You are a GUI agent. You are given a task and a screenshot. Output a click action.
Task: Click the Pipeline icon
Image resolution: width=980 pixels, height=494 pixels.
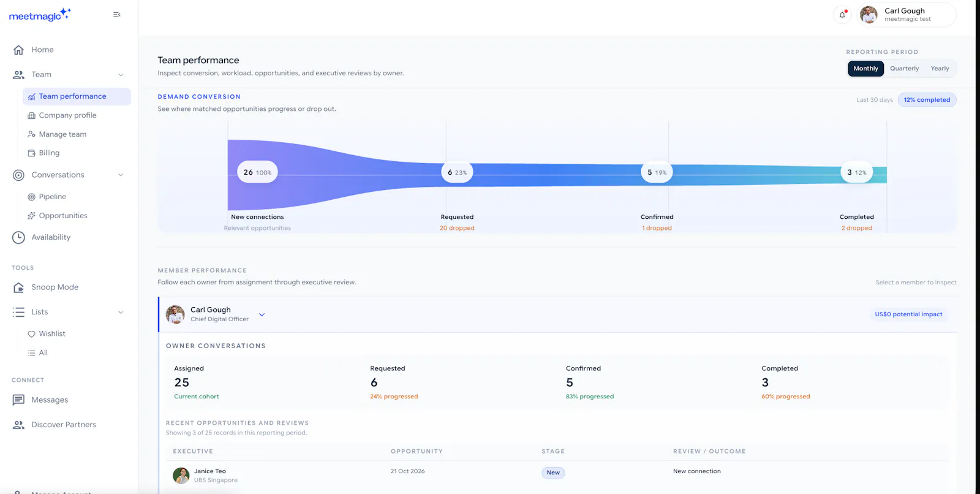coord(31,197)
